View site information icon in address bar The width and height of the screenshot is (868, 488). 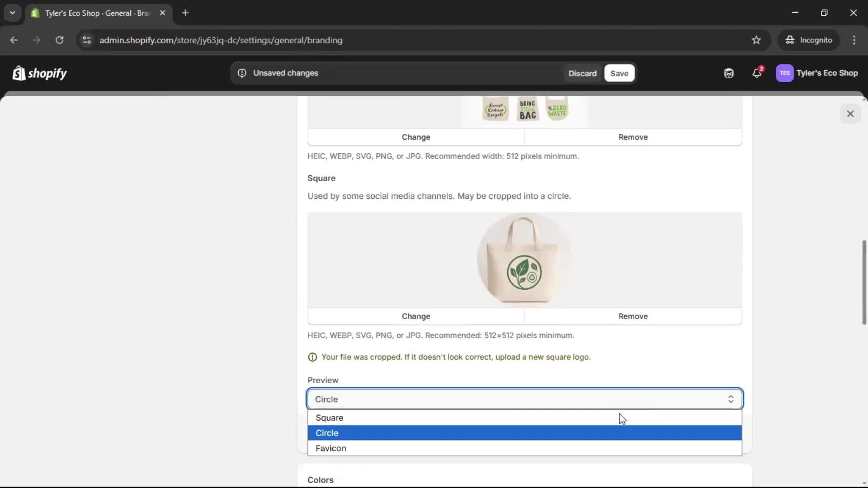[x=87, y=40]
